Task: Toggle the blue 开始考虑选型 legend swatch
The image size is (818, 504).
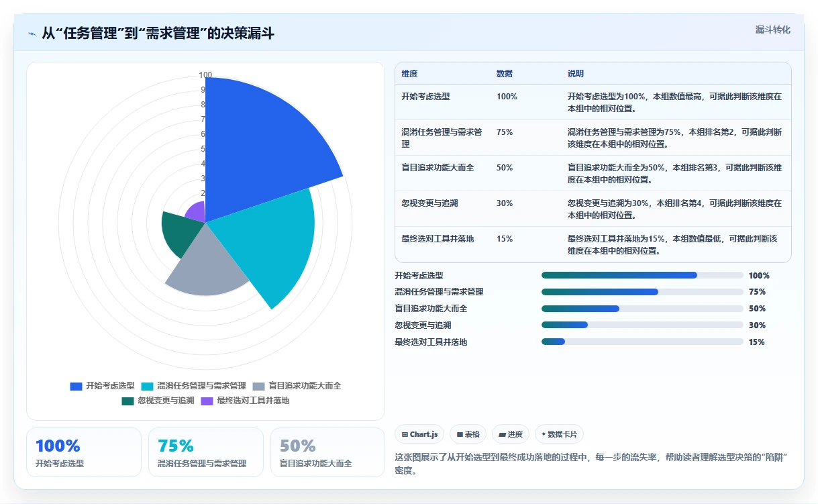Action: pos(76,386)
